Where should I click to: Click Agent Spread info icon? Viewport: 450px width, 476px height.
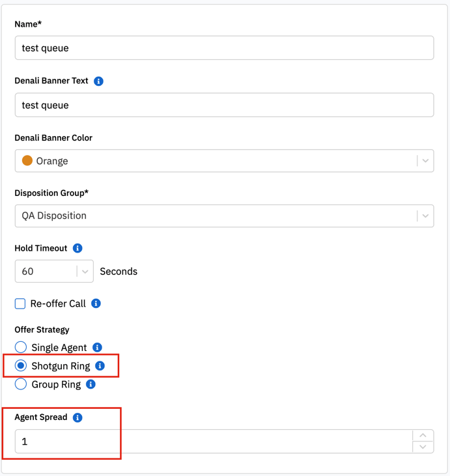tap(77, 417)
